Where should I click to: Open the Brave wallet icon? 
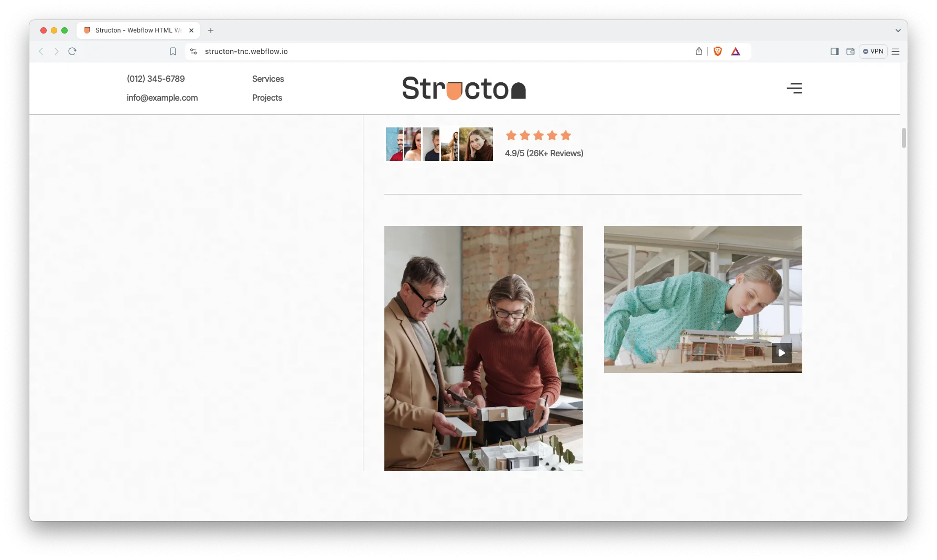point(850,51)
